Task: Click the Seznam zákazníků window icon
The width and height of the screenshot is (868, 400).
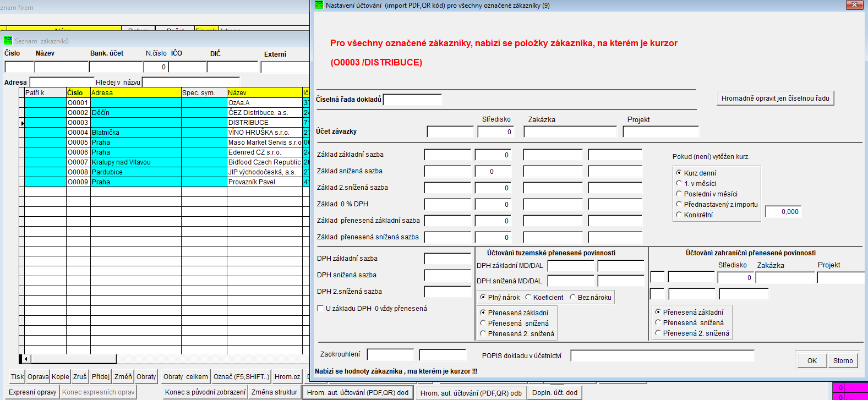Action: [x=8, y=41]
